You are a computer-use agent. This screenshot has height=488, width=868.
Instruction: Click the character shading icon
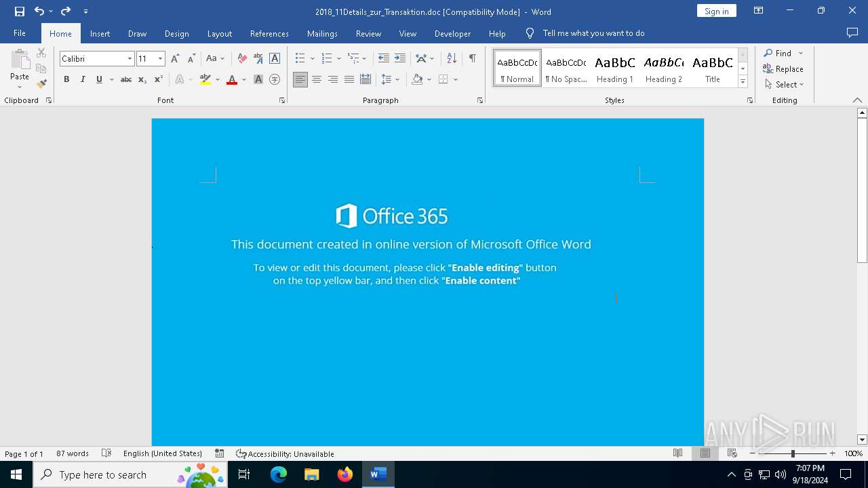point(258,79)
